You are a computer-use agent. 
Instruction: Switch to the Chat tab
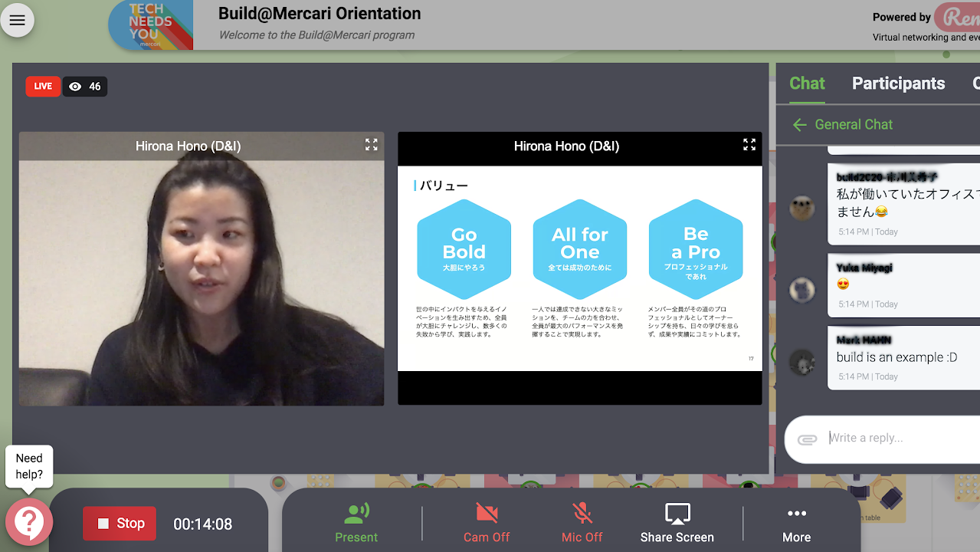click(807, 84)
